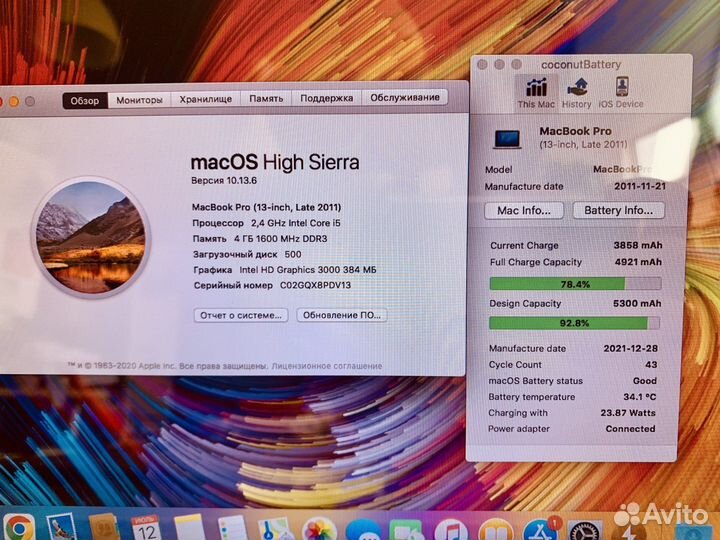Click the battery manufacture date 2021-12-28
720x540 pixels.
[x=630, y=349]
